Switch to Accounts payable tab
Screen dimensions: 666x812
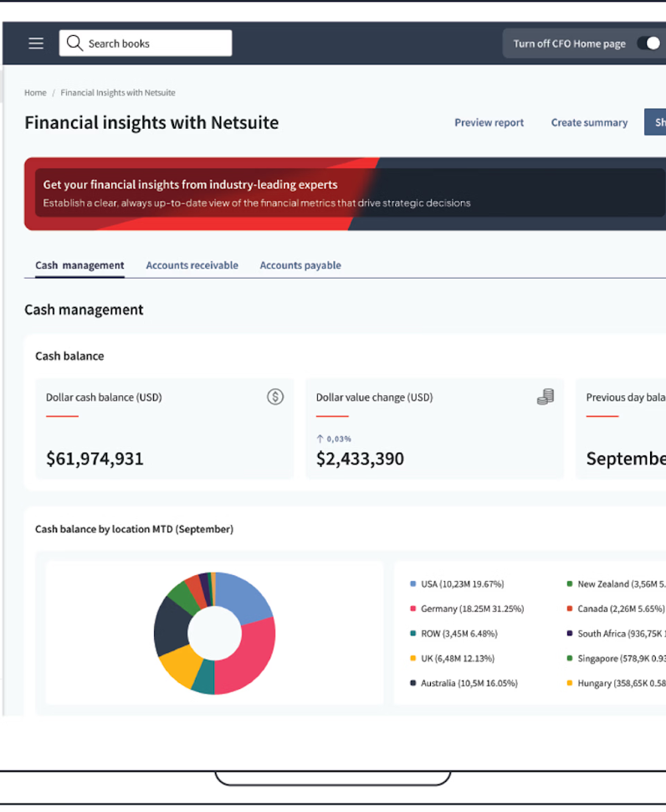click(x=300, y=265)
